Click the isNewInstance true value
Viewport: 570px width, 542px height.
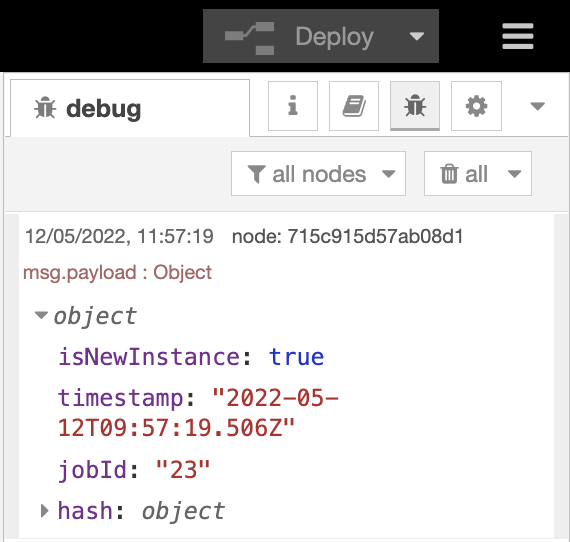pyautogui.click(x=296, y=357)
